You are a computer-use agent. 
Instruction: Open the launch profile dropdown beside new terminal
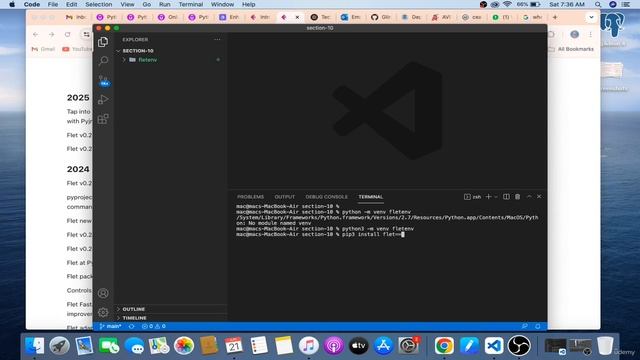pyautogui.click(x=496, y=197)
